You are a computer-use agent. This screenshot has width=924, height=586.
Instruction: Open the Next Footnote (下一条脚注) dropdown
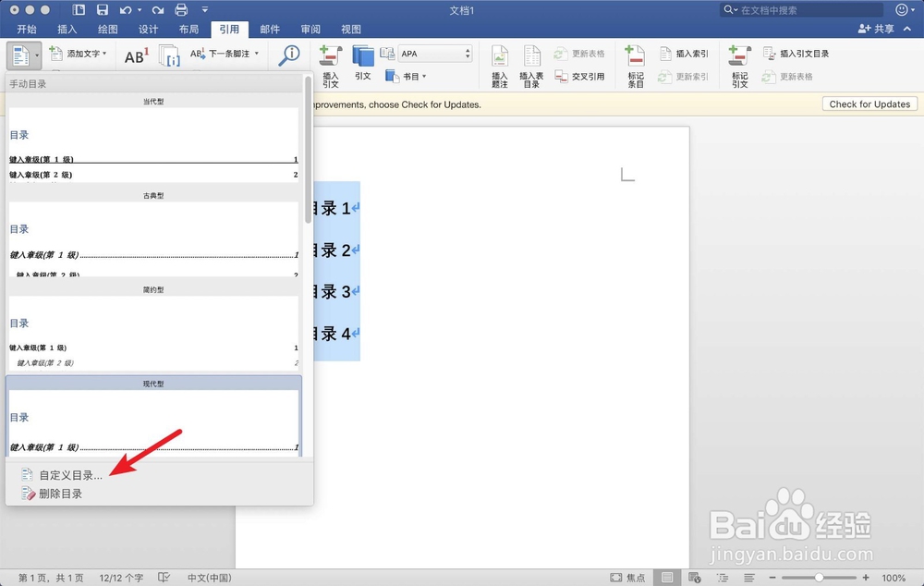(x=225, y=54)
